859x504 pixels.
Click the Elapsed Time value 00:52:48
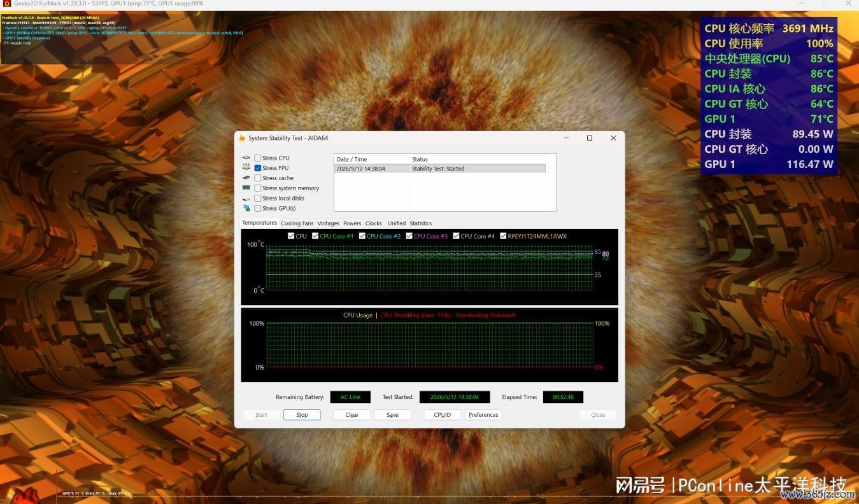point(563,397)
